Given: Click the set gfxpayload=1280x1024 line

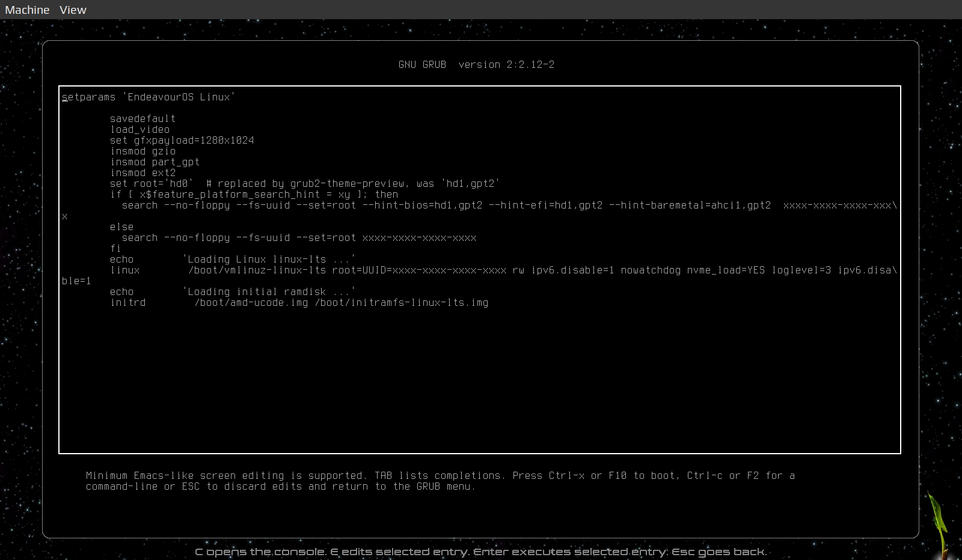Looking at the screenshot, I should click(182, 140).
